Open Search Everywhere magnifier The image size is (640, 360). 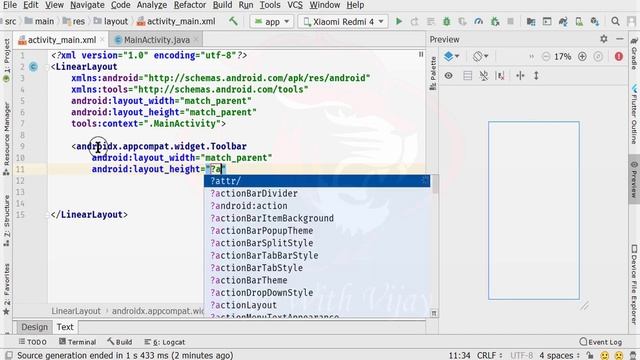(x=615, y=21)
